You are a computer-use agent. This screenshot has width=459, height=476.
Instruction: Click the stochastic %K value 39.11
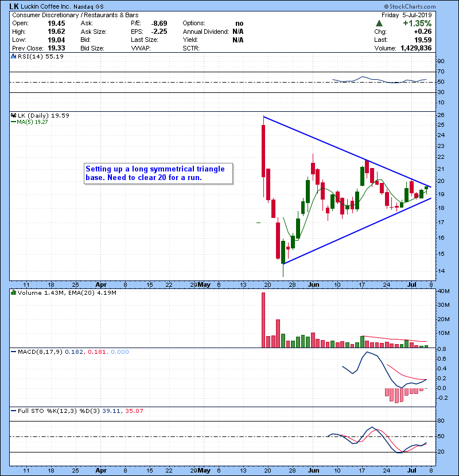pos(112,411)
